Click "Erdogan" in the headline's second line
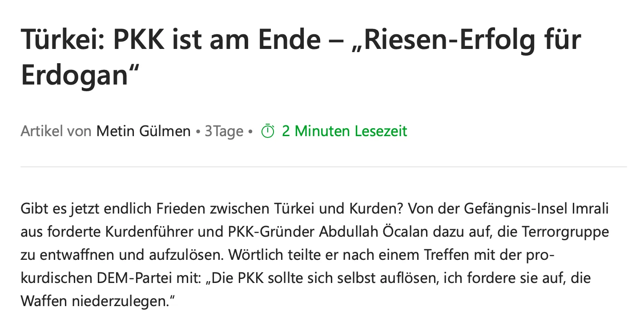The height and width of the screenshot is (315, 644). 74,76
